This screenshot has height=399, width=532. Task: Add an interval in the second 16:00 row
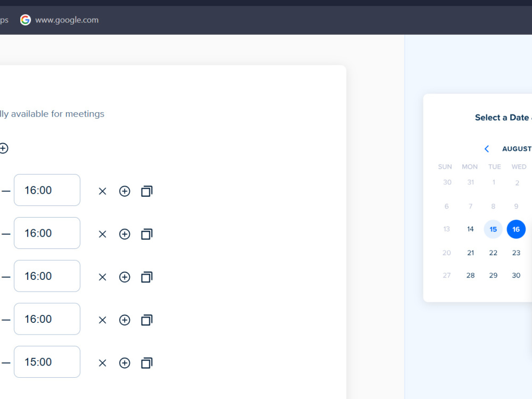tap(124, 234)
